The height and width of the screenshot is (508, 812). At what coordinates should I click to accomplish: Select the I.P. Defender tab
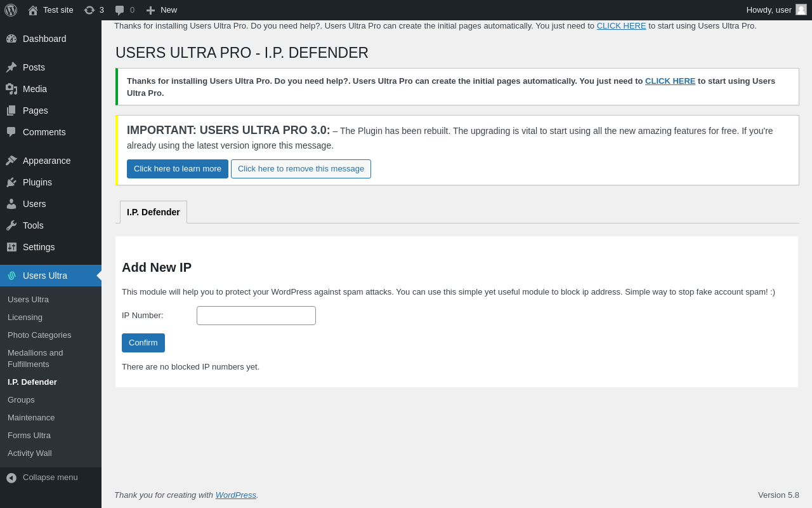154,212
